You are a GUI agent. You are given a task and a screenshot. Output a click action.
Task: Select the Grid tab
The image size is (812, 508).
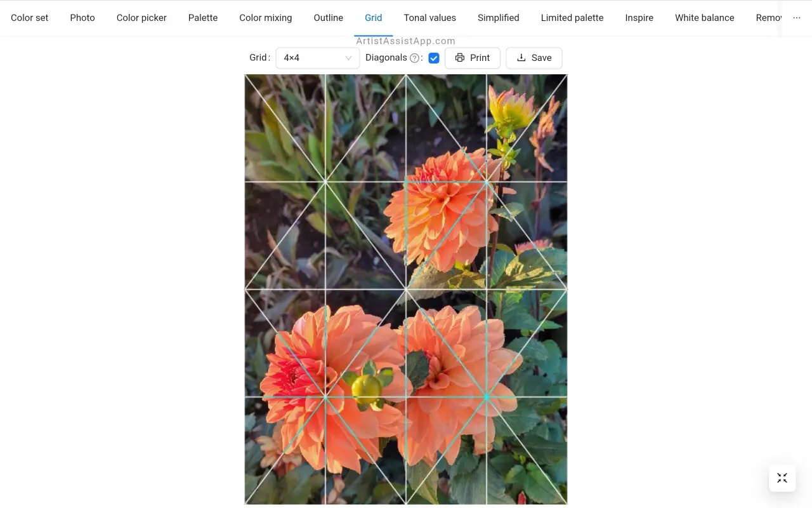point(374,18)
